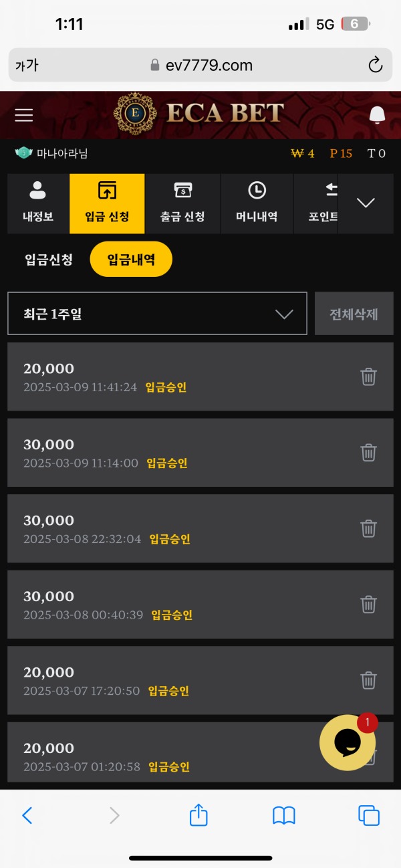Switch to the 입금내역 deposit history toggle
This screenshot has height=868, width=401.
click(x=131, y=259)
